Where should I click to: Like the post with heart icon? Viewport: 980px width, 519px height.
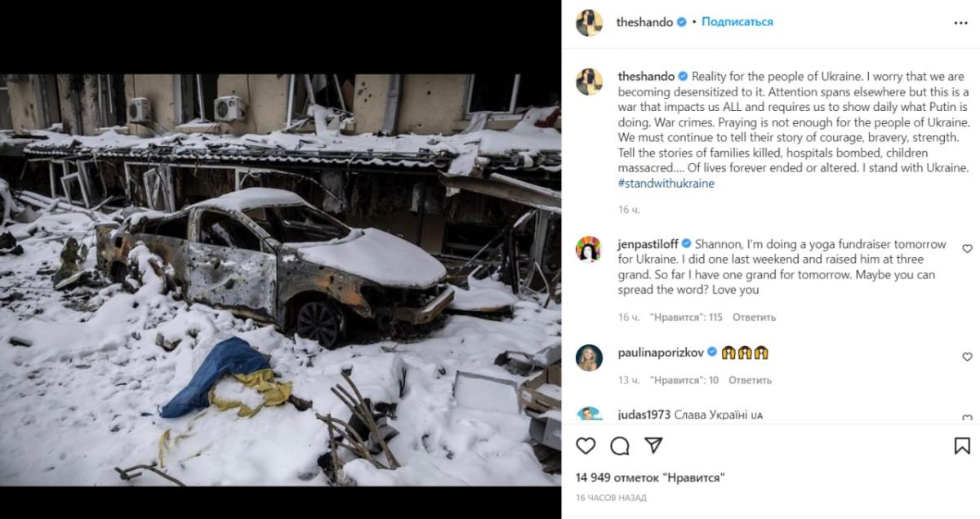[586, 446]
